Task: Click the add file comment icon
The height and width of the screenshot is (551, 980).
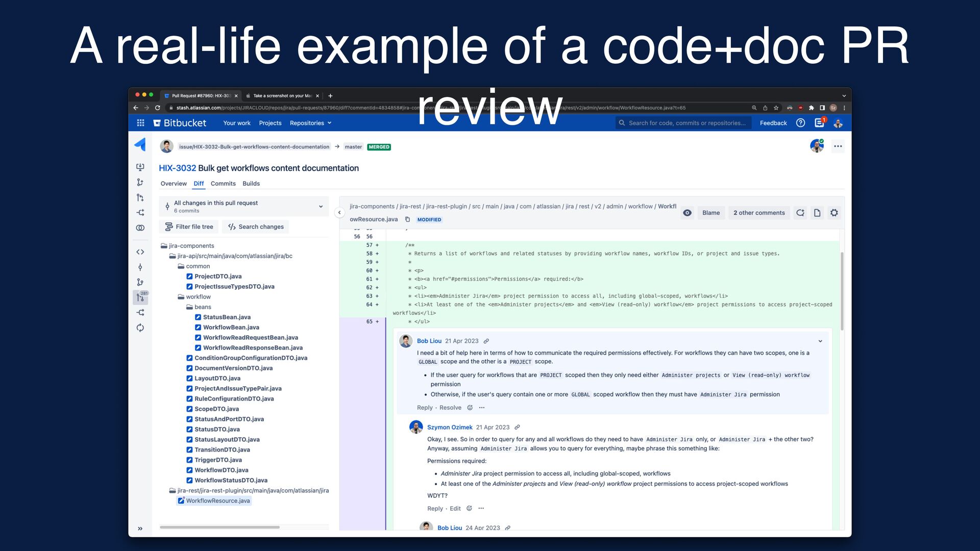Action: [800, 213]
